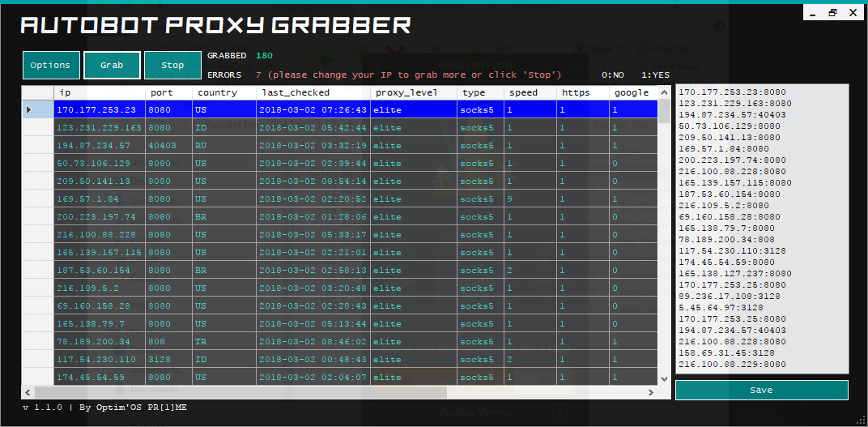Screen dimensions: 868x427
Task: Select ip cell 165.138.79.7
Action: coord(100,323)
